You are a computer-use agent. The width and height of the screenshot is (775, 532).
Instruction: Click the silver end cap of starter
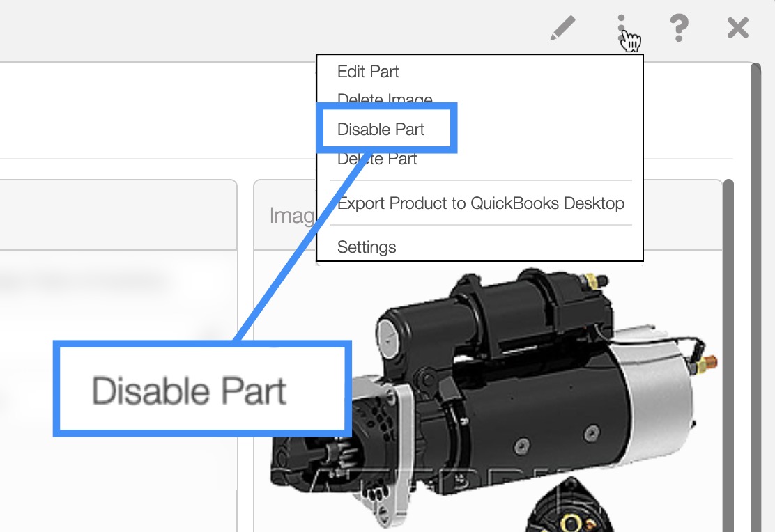(x=659, y=390)
